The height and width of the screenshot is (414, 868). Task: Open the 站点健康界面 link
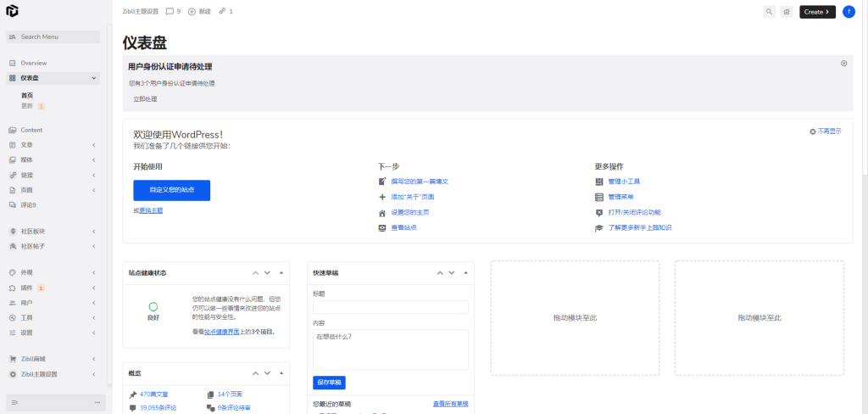(222, 332)
